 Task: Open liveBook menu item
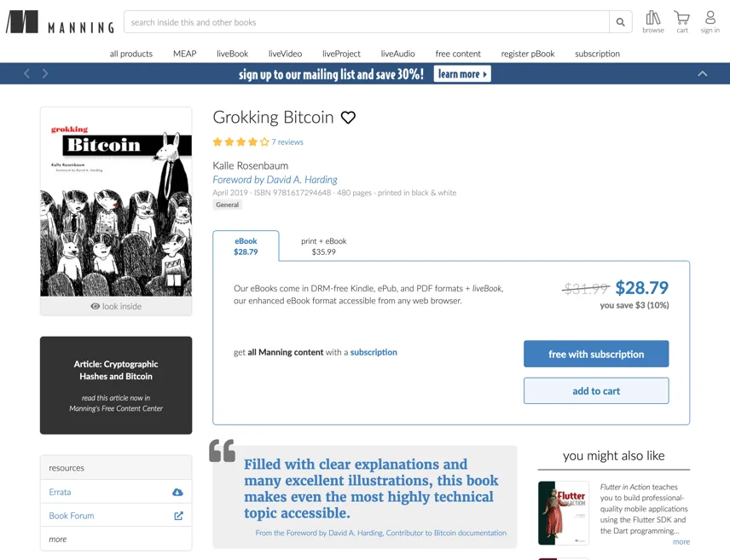(232, 54)
